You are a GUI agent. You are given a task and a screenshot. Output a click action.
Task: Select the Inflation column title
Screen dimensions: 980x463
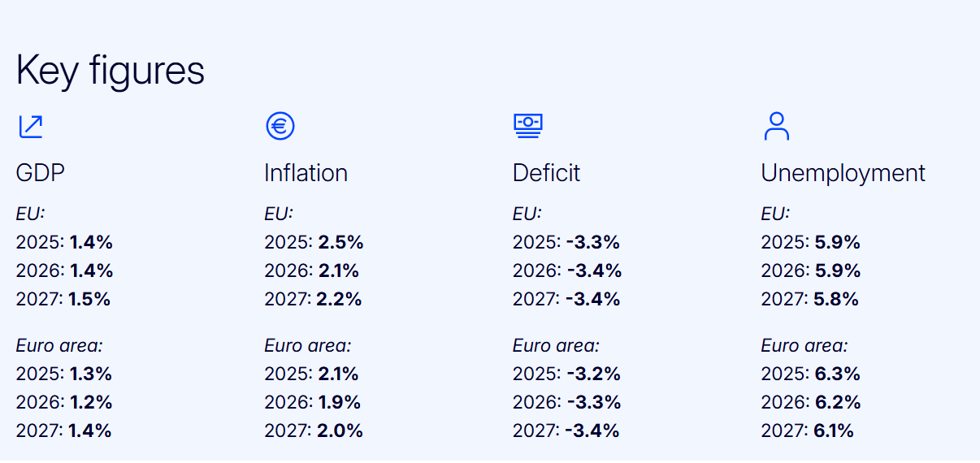pyautogui.click(x=306, y=173)
